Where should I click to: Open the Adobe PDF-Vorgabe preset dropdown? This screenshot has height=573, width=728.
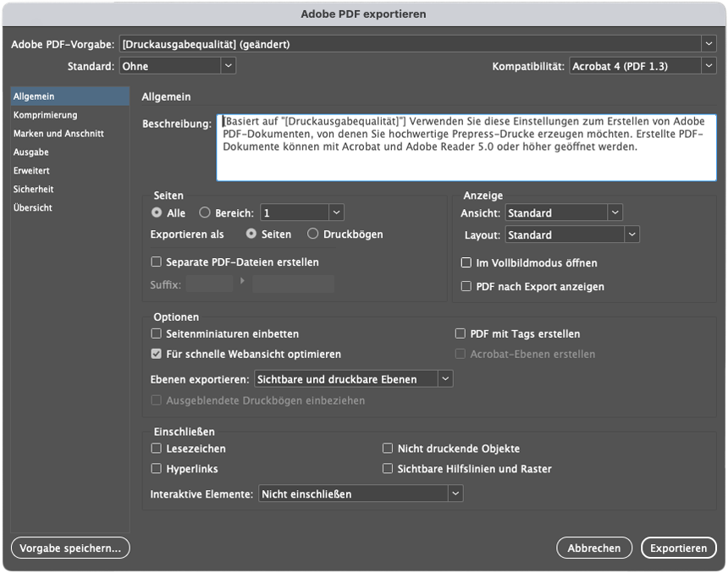click(418, 44)
